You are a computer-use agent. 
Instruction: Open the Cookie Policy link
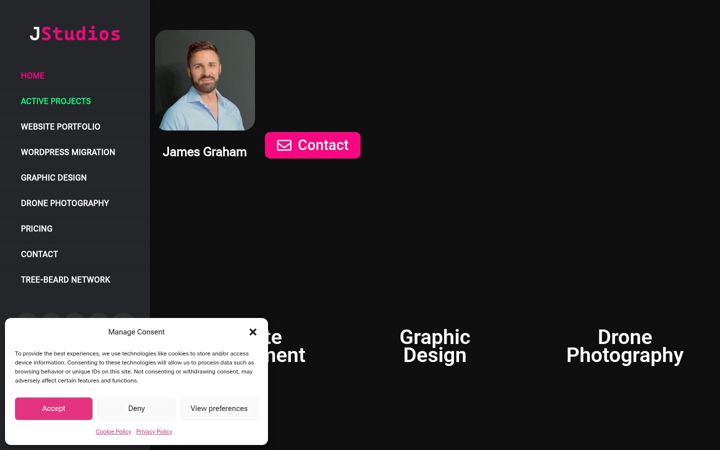pyautogui.click(x=113, y=432)
